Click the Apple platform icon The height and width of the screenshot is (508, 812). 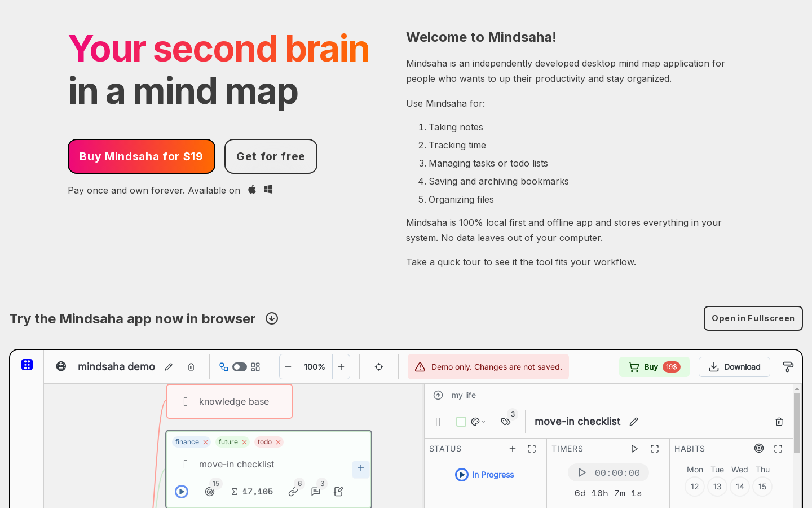coord(252,189)
